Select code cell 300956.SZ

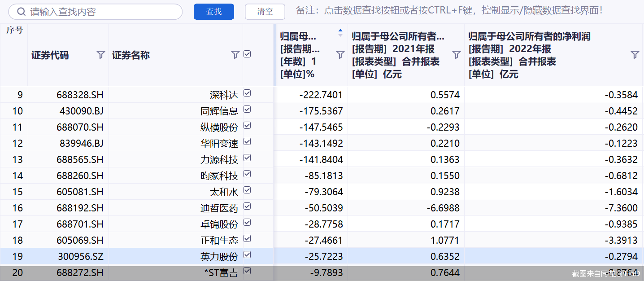(81, 256)
